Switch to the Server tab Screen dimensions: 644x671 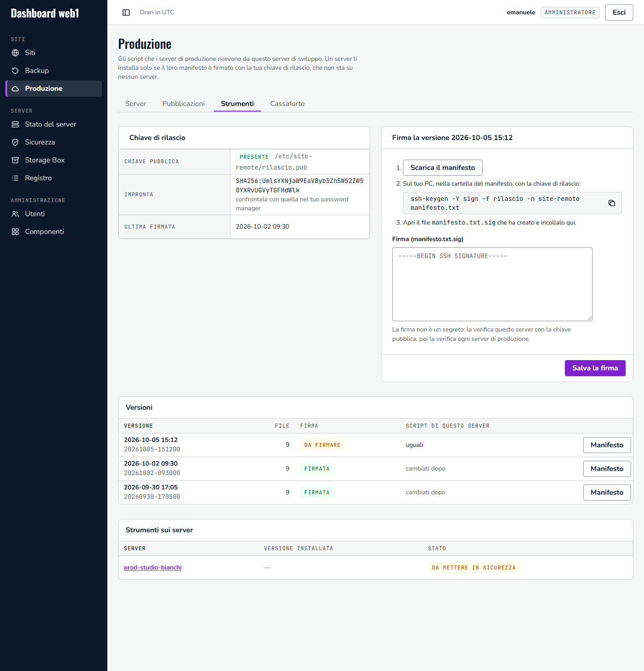pos(136,104)
